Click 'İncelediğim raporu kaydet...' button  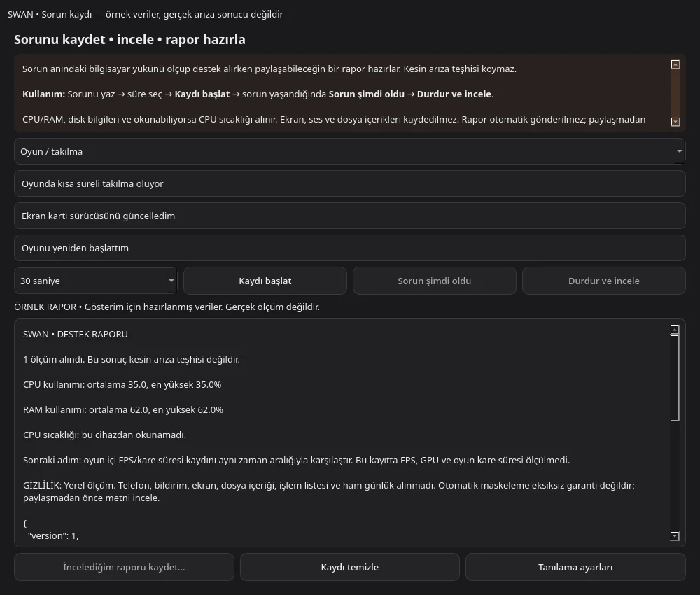coord(124,567)
